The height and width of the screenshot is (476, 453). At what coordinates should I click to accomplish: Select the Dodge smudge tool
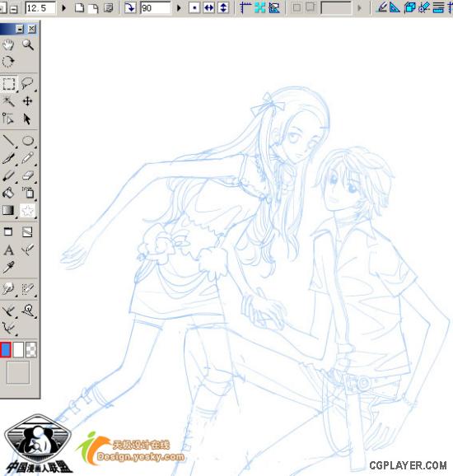pyautogui.click(x=8, y=289)
